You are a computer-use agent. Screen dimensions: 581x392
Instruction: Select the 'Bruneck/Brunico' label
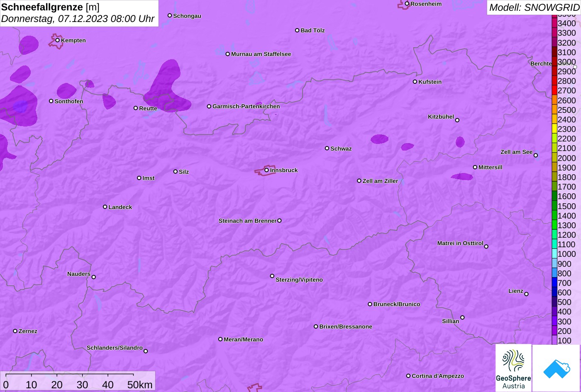point(397,304)
